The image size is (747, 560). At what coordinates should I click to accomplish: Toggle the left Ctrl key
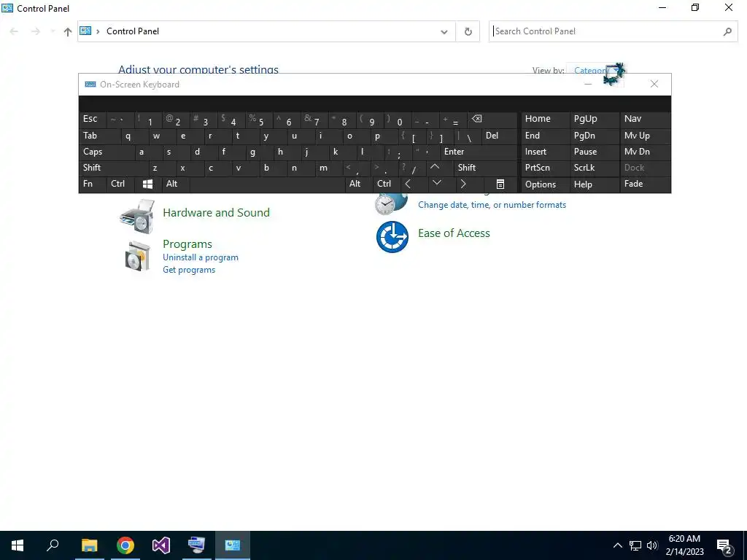[120, 184]
